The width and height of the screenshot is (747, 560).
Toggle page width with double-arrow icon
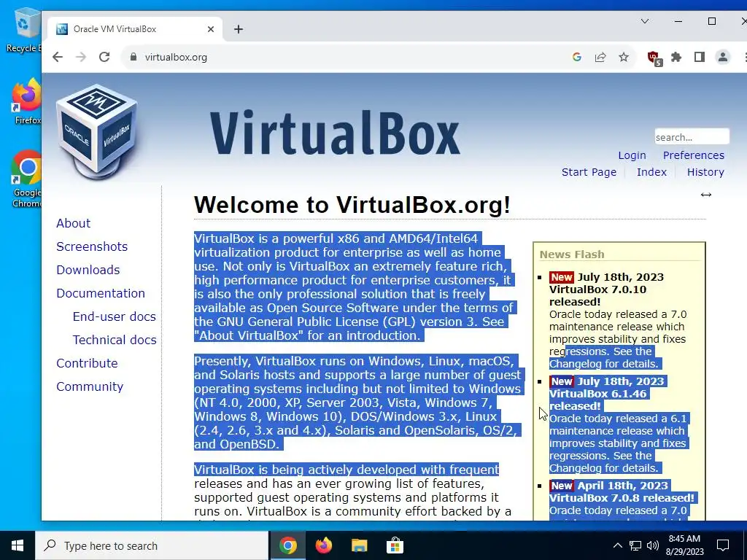706,195
